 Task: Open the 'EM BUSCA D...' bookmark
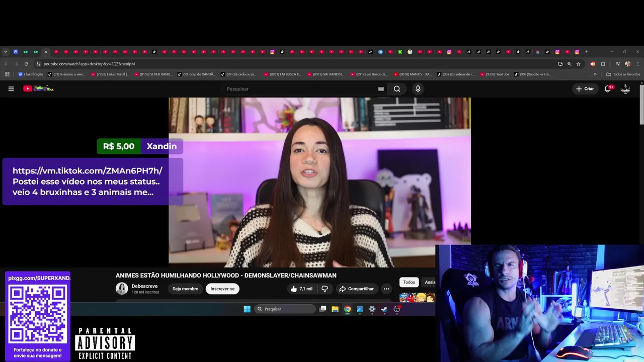tap(283, 74)
